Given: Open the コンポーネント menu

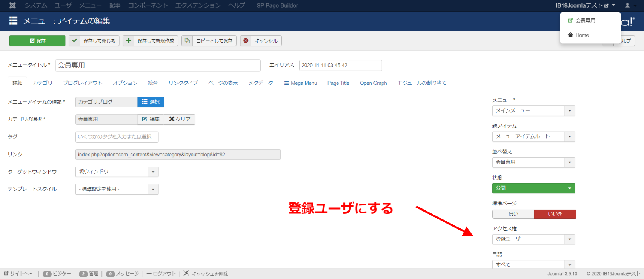Looking at the screenshot, I should pos(148,5).
